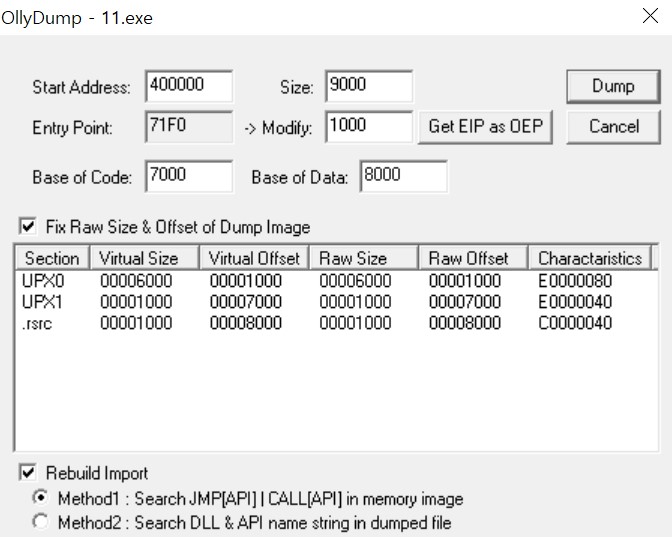Click characteristics value E0000040
672x537 pixels.
pos(575,302)
